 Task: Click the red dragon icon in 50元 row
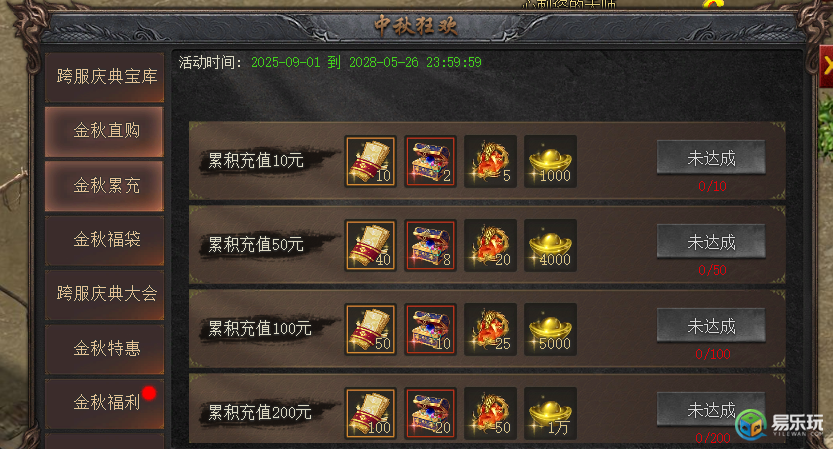click(490, 245)
